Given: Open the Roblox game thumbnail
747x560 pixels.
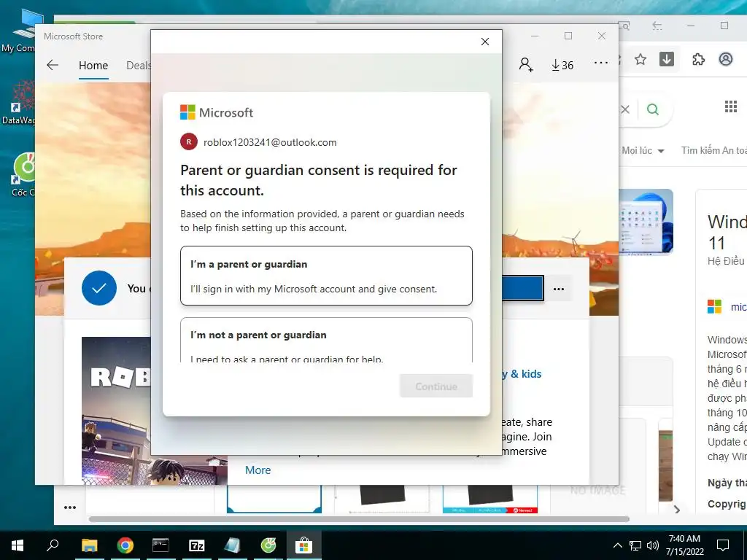Looking at the screenshot, I should click(116, 411).
